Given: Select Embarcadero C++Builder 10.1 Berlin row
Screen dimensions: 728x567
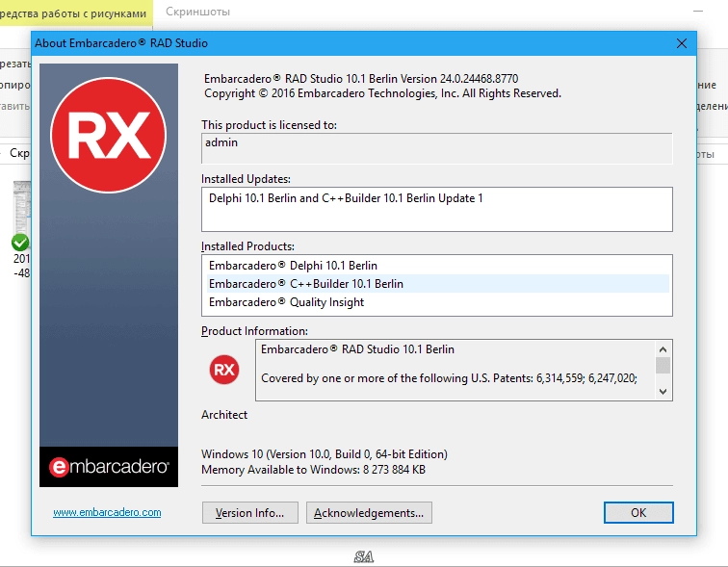Looking at the screenshot, I should (x=437, y=283).
